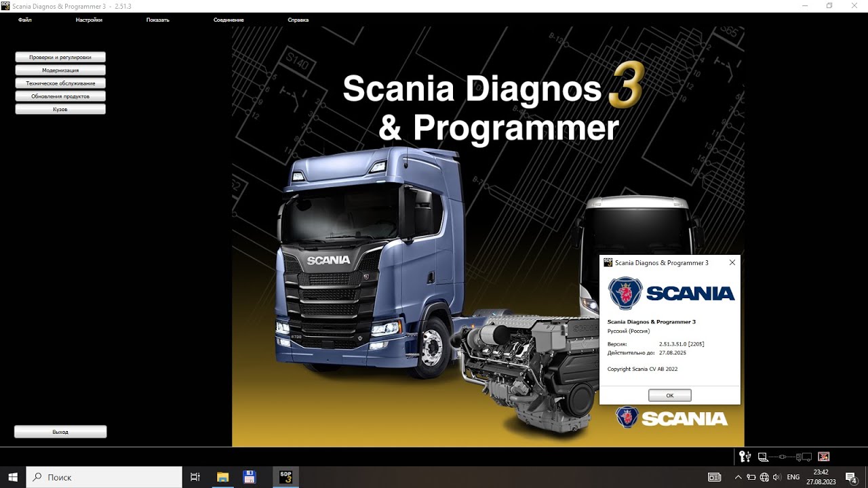Click the laptop-to-vehicle connection status icon
Viewport: 868px width, 488px height.
coord(785,457)
